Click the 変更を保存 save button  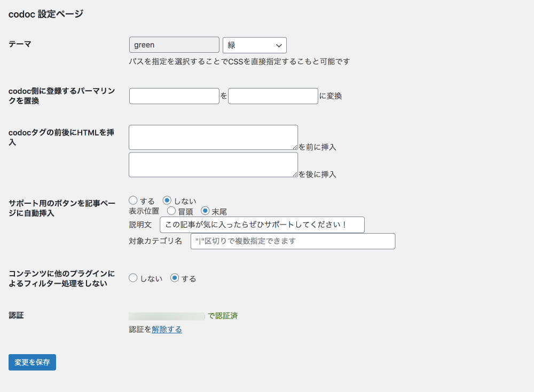pyautogui.click(x=32, y=362)
